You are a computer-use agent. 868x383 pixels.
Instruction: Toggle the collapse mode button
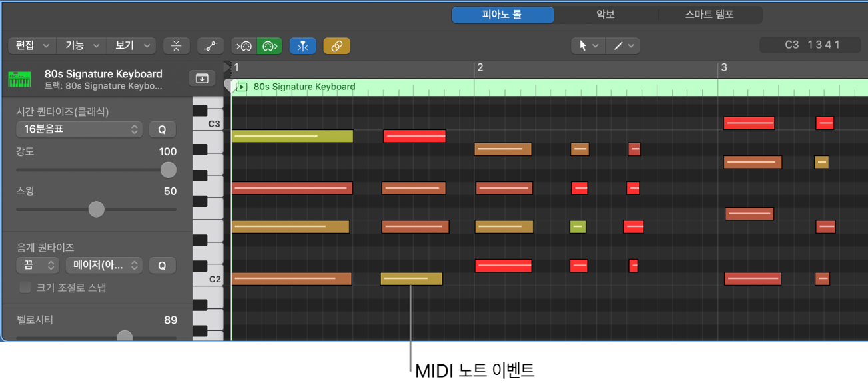[176, 45]
